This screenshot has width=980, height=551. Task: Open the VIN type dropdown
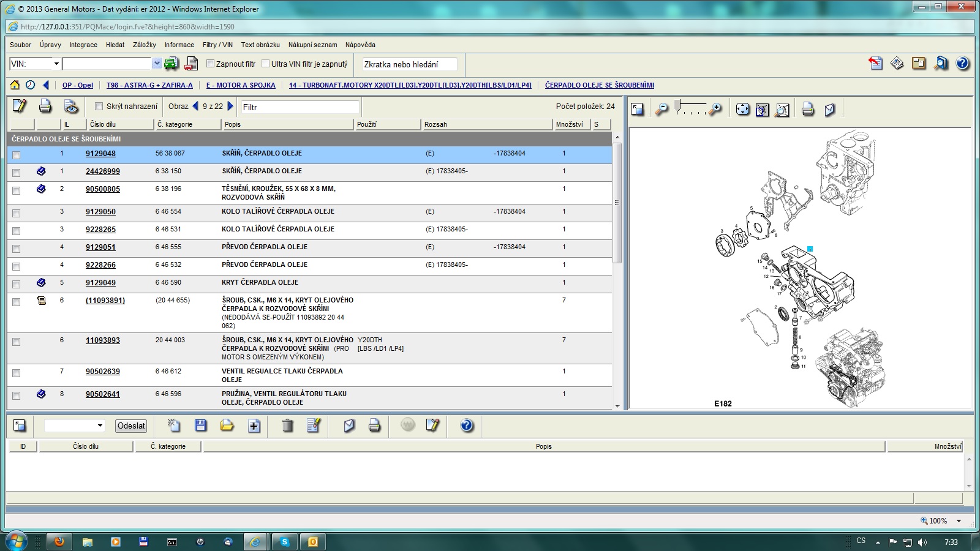(x=56, y=64)
